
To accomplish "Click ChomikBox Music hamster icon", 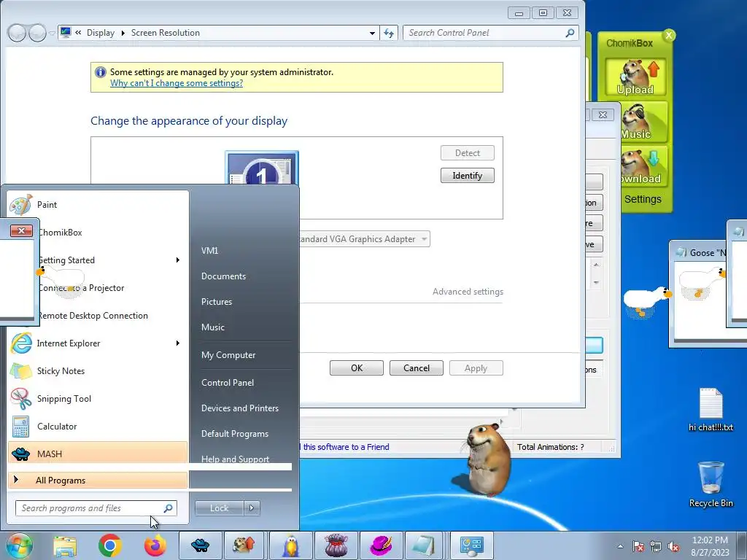I will [x=643, y=122].
